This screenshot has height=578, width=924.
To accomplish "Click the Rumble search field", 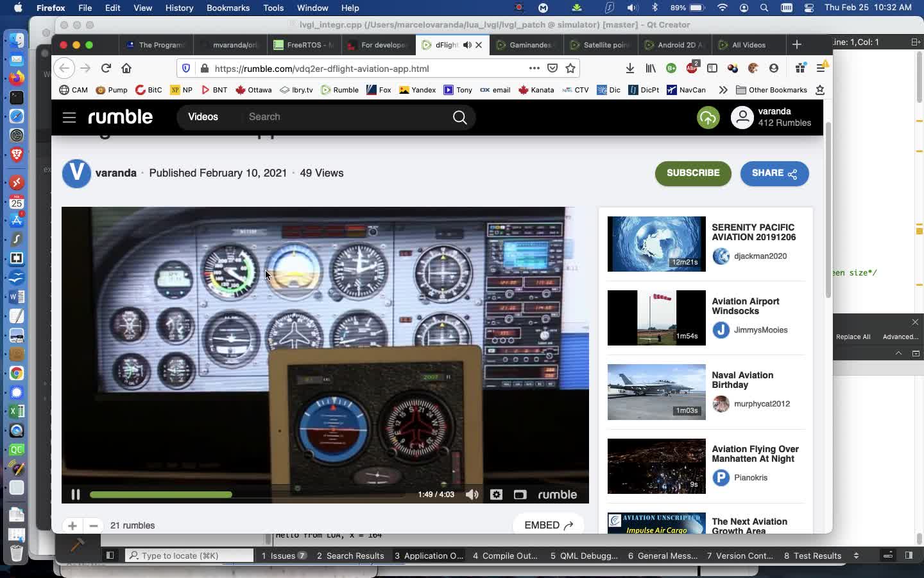I will point(346,117).
